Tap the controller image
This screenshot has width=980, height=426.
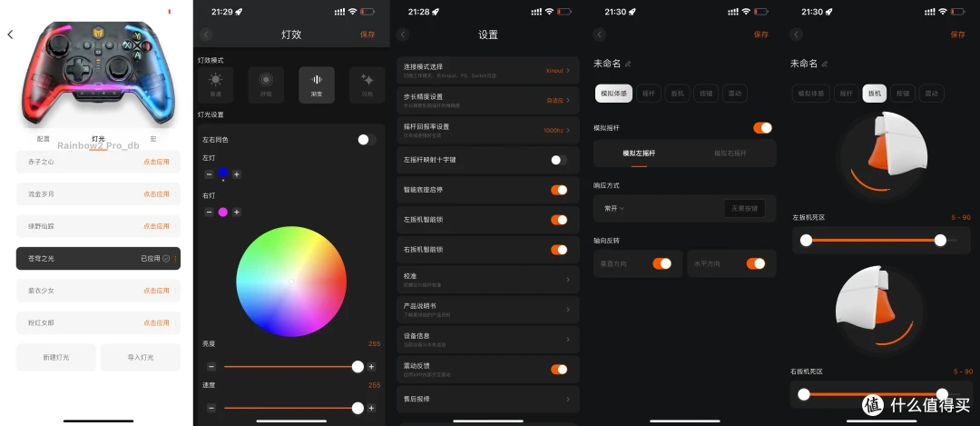tap(98, 74)
